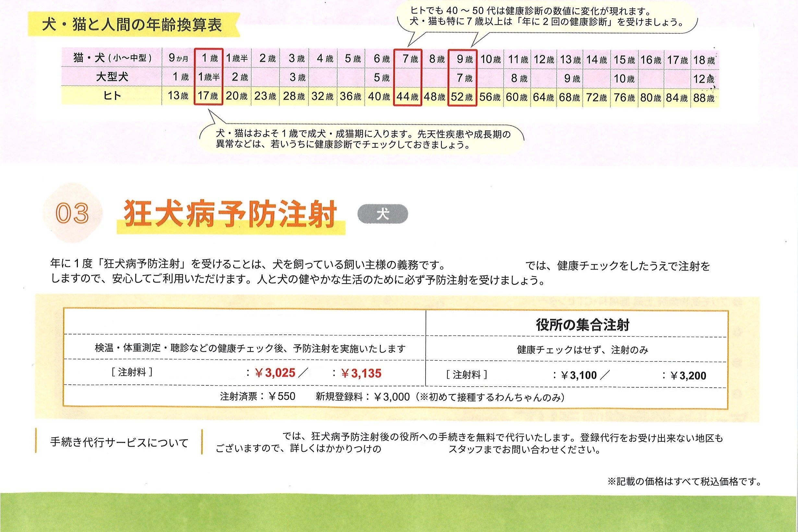Click the 注射済票:¥550 text
798x532 pixels.
(258, 396)
